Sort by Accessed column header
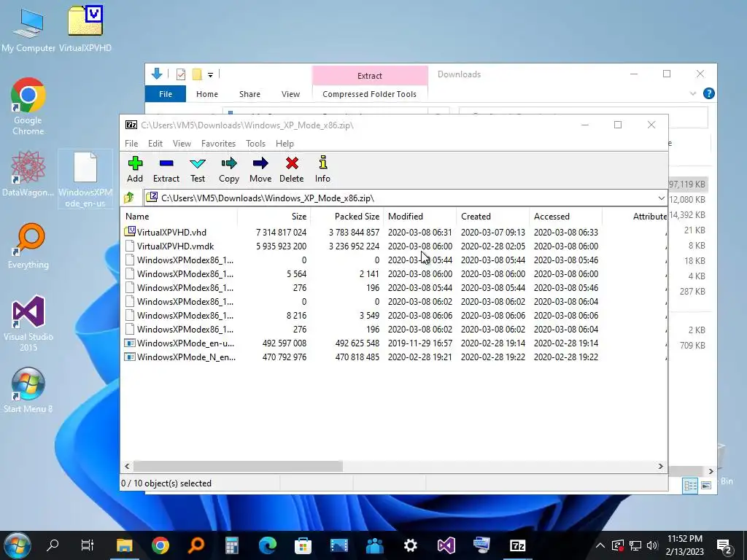 click(x=565, y=216)
